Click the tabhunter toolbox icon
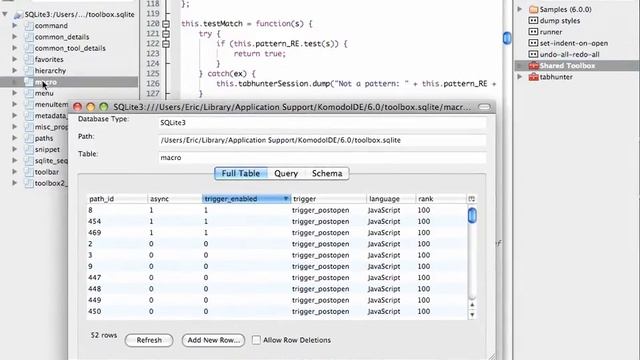Image resolution: width=640 pixels, height=360 pixels. click(x=533, y=77)
